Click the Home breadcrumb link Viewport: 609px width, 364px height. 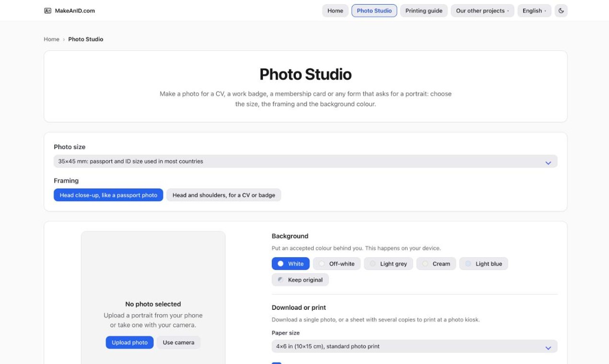[x=51, y=39]
